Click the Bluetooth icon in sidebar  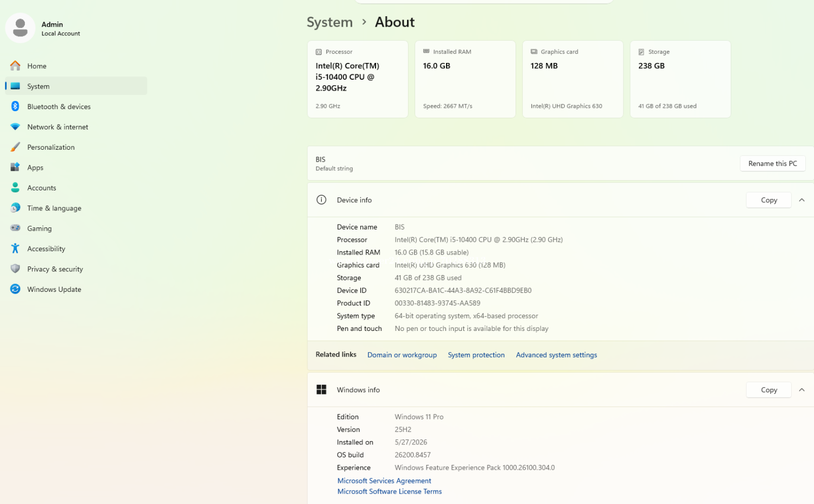pos(15,106)
